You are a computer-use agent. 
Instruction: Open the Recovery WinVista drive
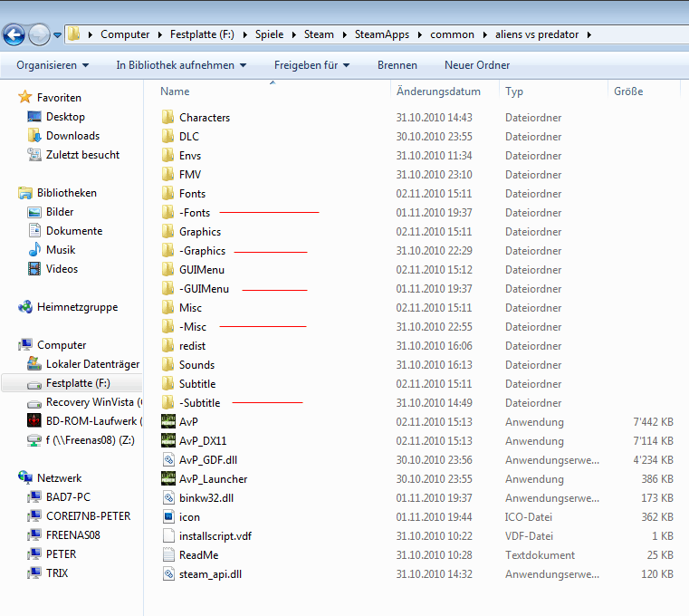[93, 402]
